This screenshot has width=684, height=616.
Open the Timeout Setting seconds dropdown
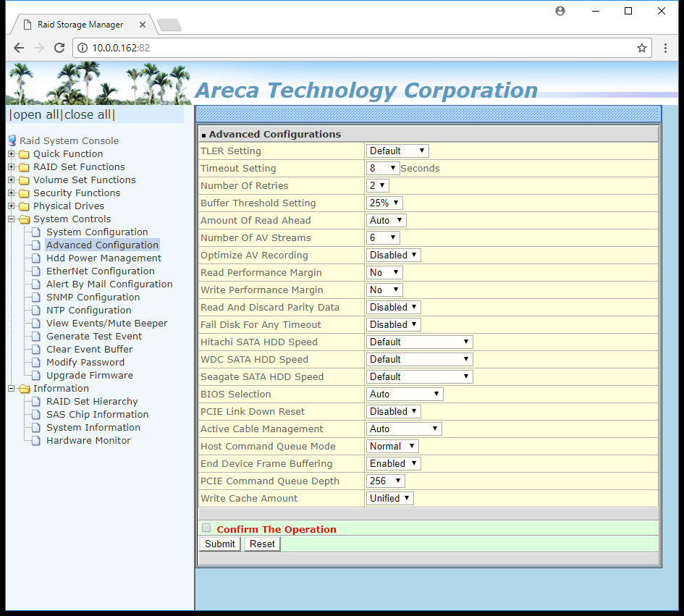pyautogui.click(x=383, y=169)
